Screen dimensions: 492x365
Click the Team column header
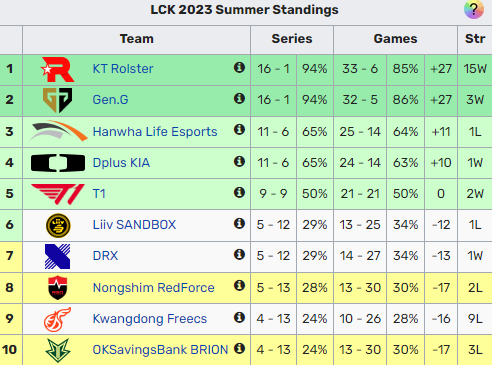(137, 39)
